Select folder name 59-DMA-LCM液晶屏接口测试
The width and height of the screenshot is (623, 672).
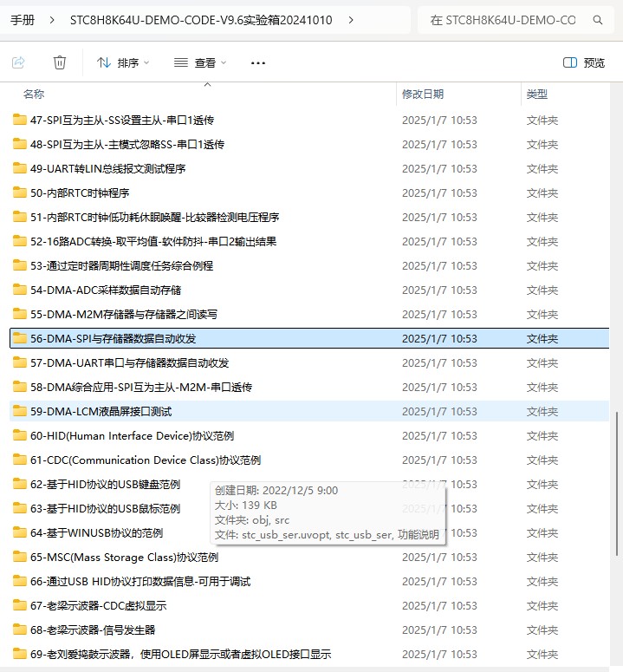(101, 411)
